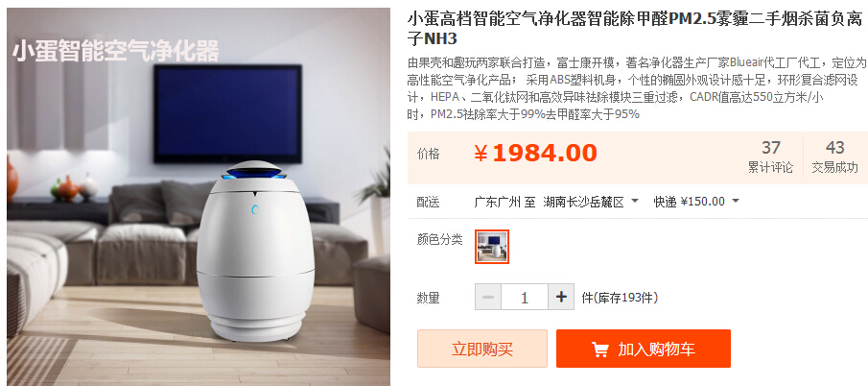Image resolution: width=868 pixels, height=386 pixels.
Task: Click the 颜色分类 label
Action: [439, 240]
